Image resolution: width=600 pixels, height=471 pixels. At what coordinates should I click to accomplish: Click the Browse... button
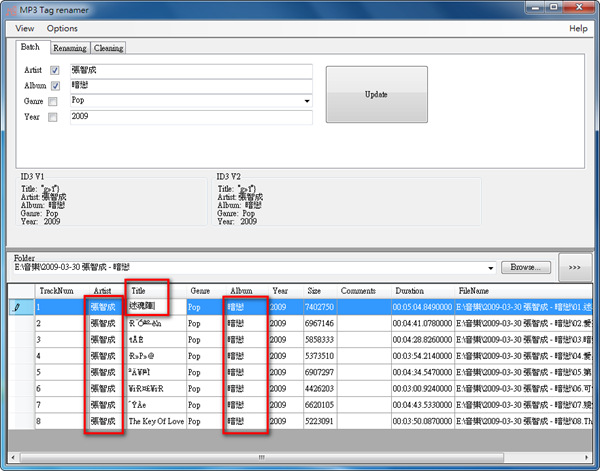point(525,268)
